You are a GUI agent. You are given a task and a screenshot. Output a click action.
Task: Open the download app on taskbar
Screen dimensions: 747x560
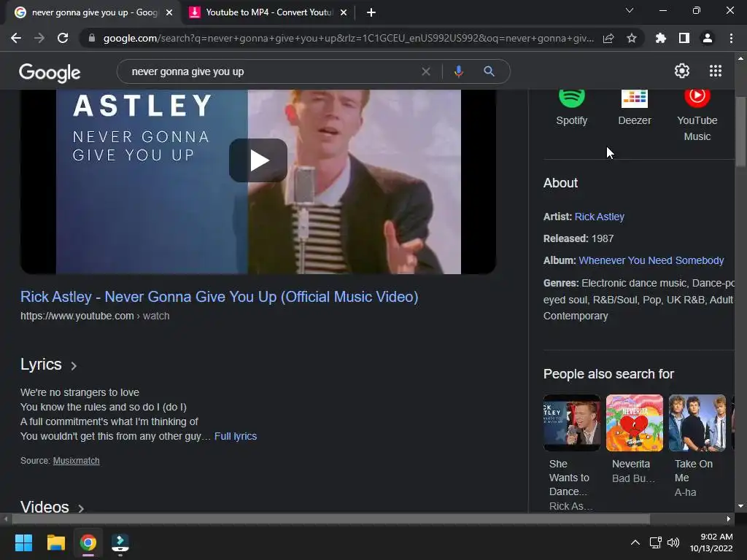[120, 542]
